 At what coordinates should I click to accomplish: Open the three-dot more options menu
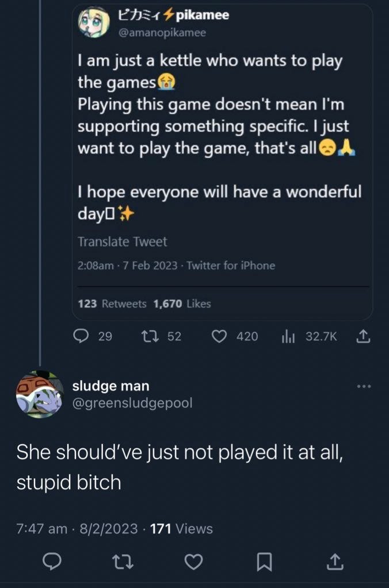364,386
